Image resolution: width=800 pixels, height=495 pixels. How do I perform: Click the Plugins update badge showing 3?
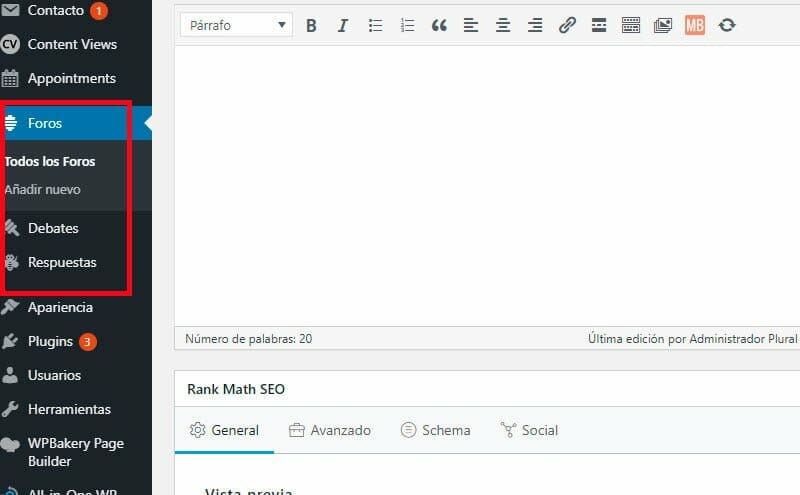[87, 341]
